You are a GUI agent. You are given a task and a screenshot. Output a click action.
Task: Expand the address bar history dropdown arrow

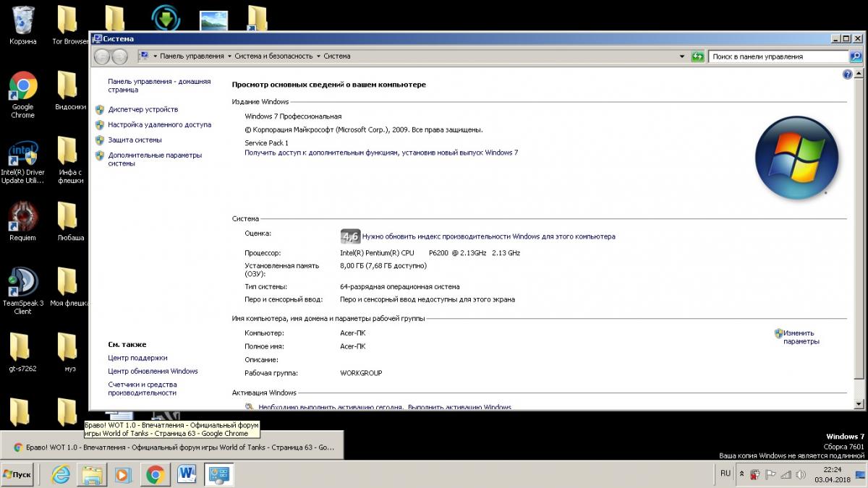coord(682,56)
